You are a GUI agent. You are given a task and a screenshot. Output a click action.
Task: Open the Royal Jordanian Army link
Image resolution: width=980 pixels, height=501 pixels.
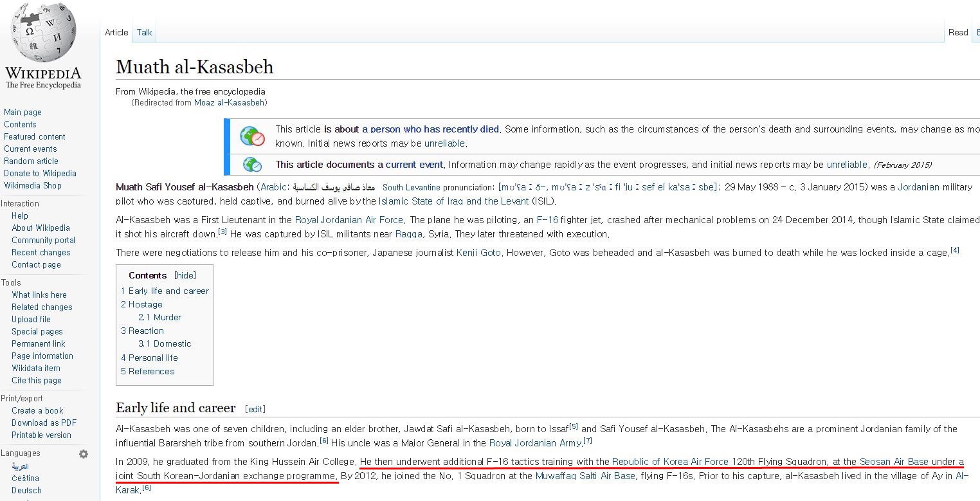[x=535, y=442]
